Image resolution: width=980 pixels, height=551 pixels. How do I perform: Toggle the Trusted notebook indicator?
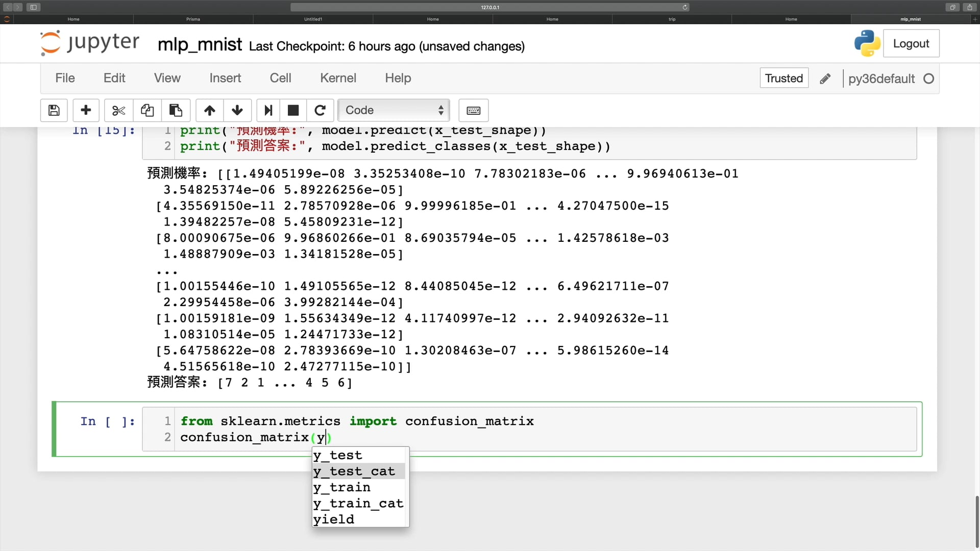click(783, 78)
